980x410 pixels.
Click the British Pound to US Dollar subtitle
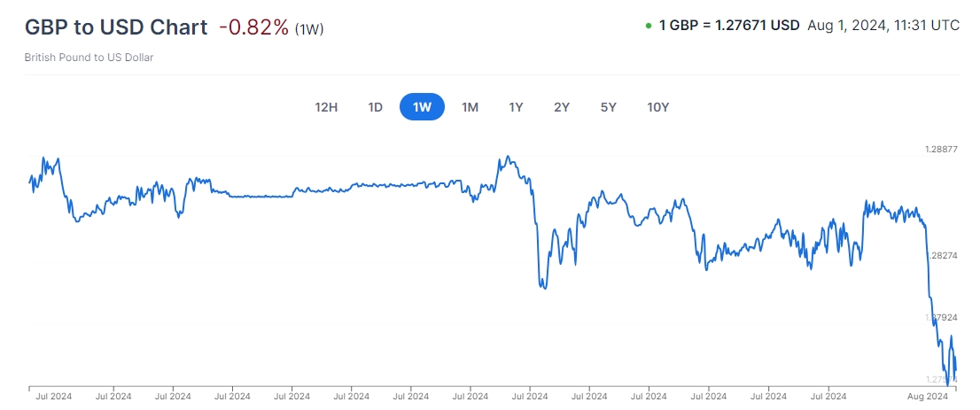(90, 58)
